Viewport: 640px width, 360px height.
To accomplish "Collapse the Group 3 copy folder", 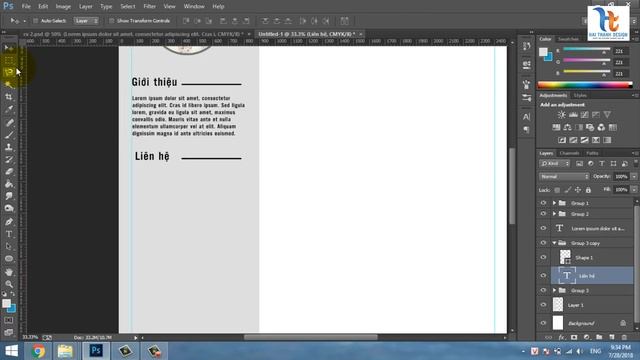I will 554,243.
